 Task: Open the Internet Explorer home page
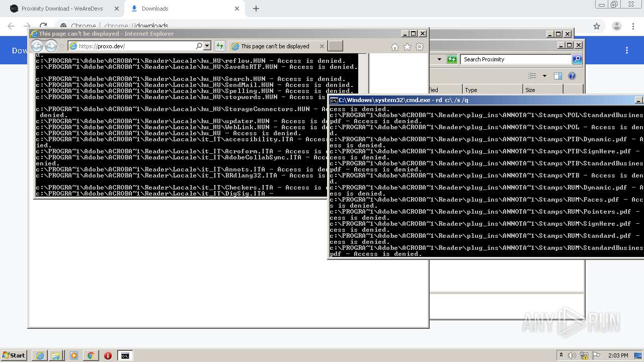click(395, 47)
